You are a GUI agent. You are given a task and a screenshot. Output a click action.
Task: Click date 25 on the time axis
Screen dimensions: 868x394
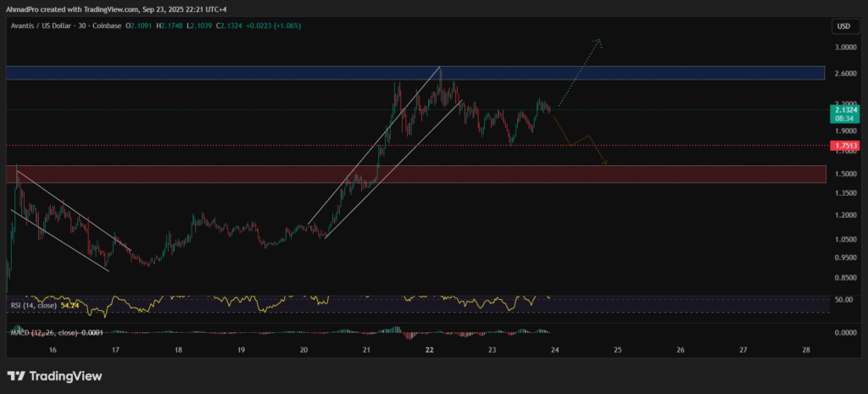coord(617,349)
